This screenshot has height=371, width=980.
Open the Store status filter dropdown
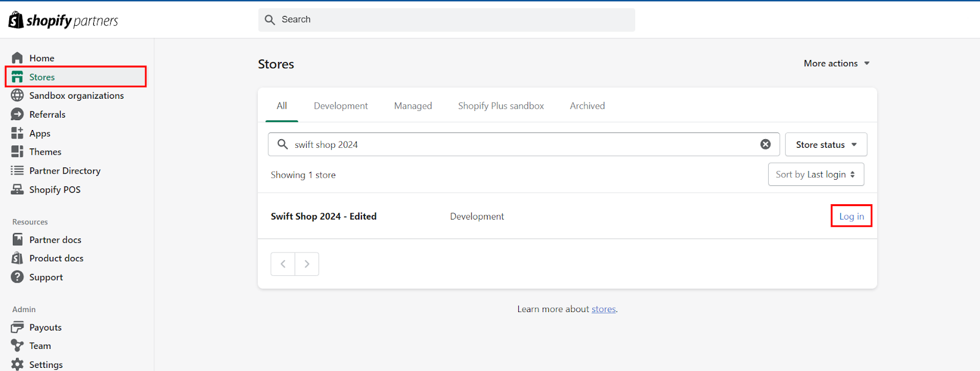pos(826,144)
